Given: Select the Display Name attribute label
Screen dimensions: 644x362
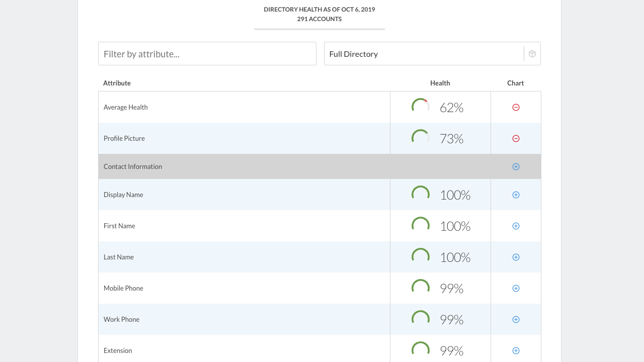Looking at the screenshot, I should pyautogui.click(x=123, y=195).
